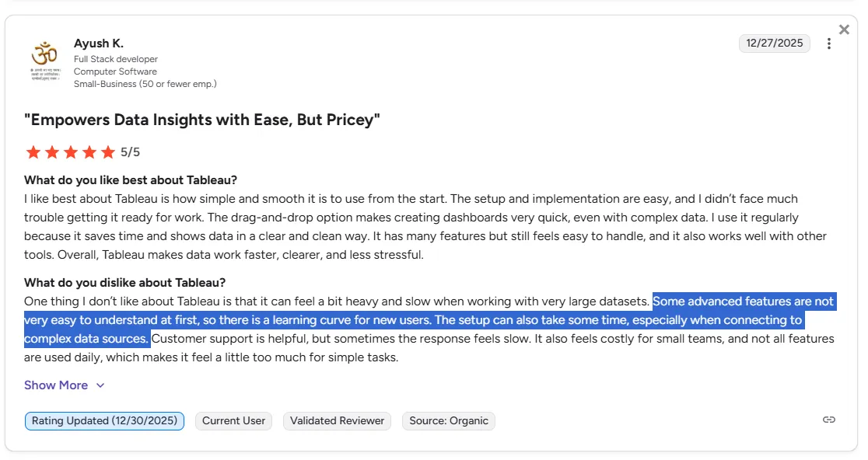Click the fifth rating star
The height and width of the screenshot is (460, 868).
coord(108,152)
